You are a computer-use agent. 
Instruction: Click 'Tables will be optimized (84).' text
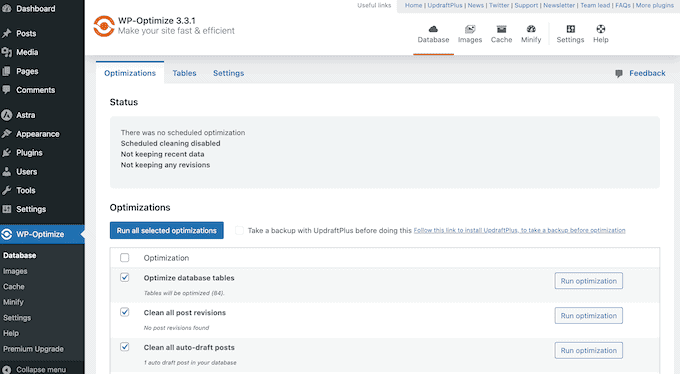pos(184,293)
